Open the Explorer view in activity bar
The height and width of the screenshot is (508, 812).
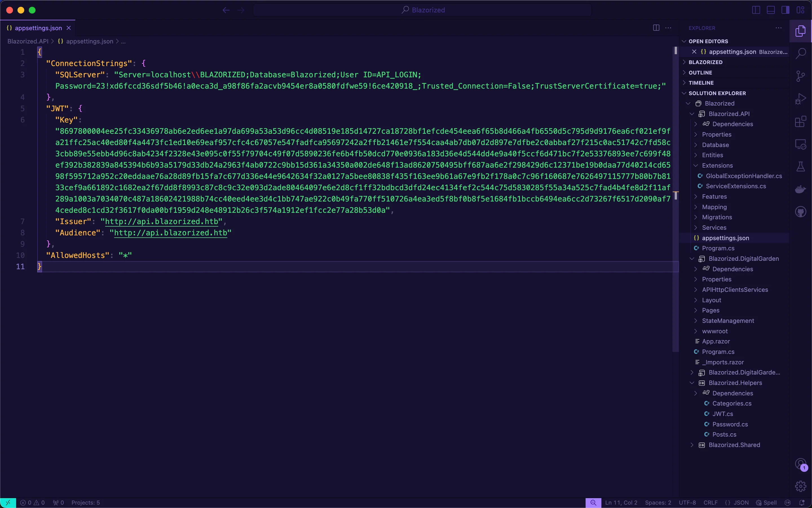[801, 31]
